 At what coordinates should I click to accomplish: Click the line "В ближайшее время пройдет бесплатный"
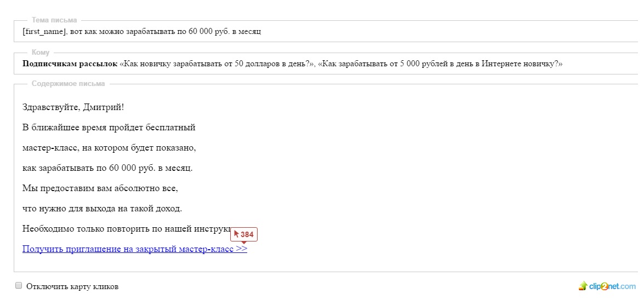coord(109,128)
